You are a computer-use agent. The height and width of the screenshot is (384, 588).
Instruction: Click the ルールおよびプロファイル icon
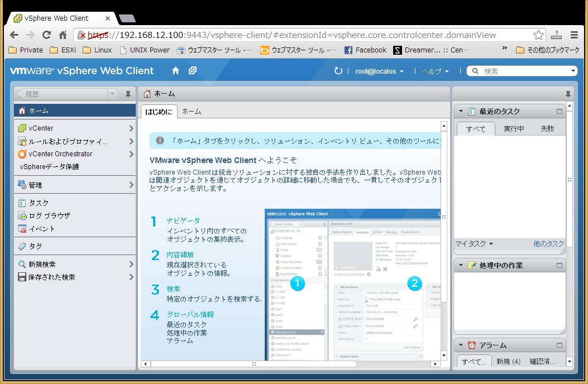[22, 141]
